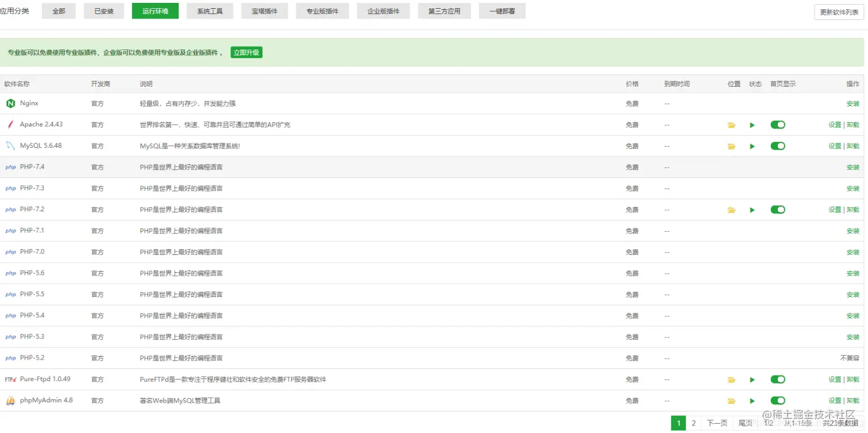Click the 尾页 last page button
868x433 pixels.
tap(745, 423)
